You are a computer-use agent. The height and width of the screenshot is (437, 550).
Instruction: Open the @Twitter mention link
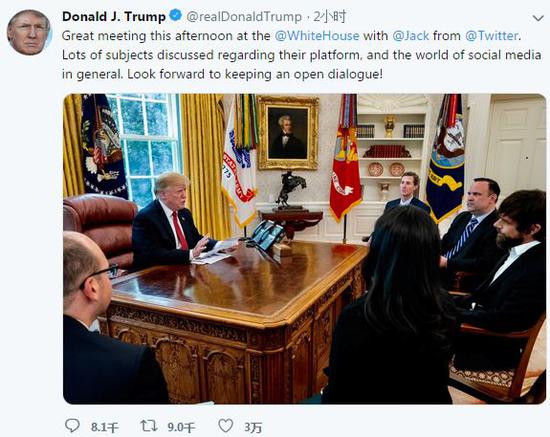491,36
